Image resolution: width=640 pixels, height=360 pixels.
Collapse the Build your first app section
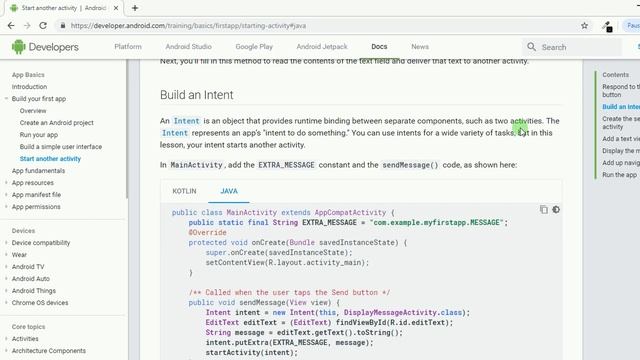tap(6, 98)
